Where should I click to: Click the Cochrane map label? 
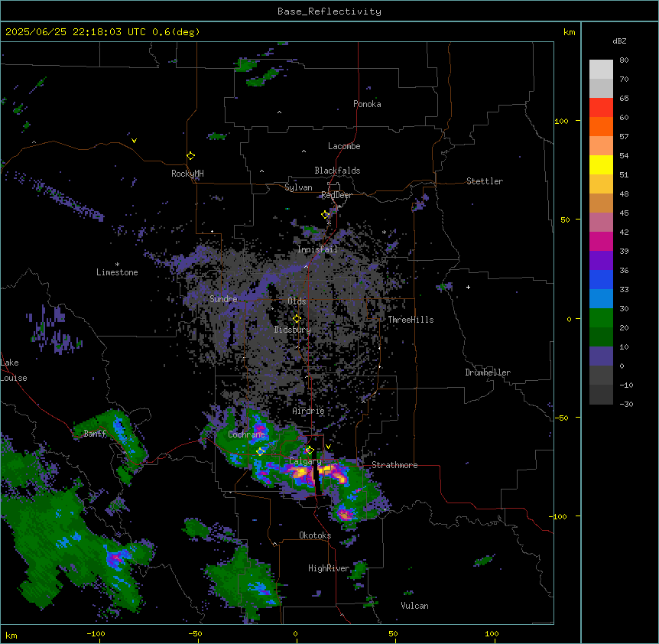click(246, 434)
